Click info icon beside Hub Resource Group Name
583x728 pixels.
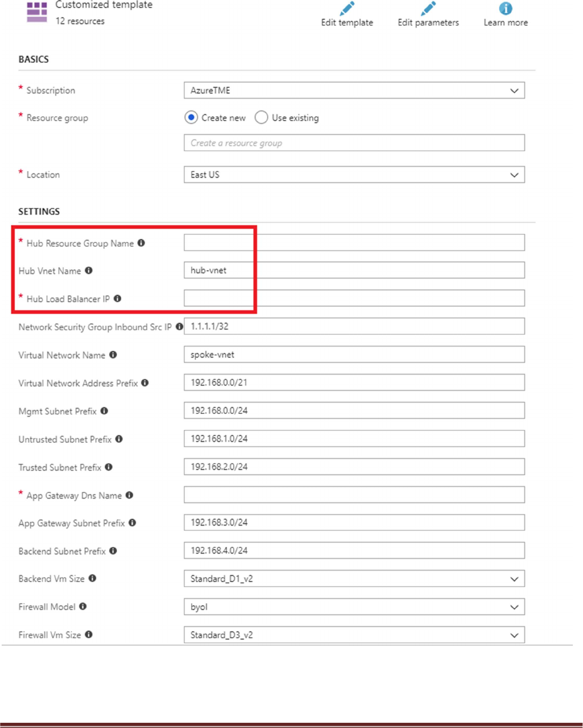[x=141, y=243]
